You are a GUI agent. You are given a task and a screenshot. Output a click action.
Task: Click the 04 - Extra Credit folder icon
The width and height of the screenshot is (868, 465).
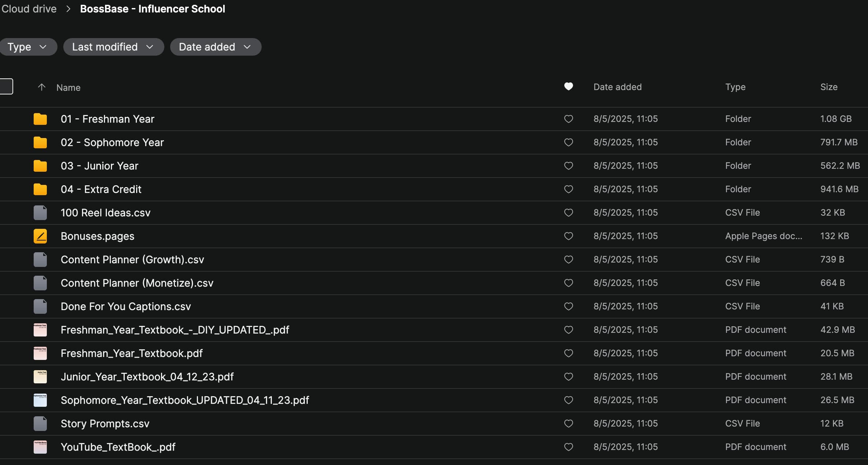(40, 189)
